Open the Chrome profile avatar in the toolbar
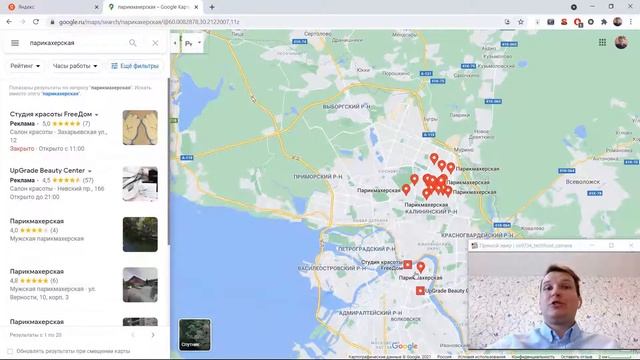Viewport: 640px width, 360px height. click(617, 22)
